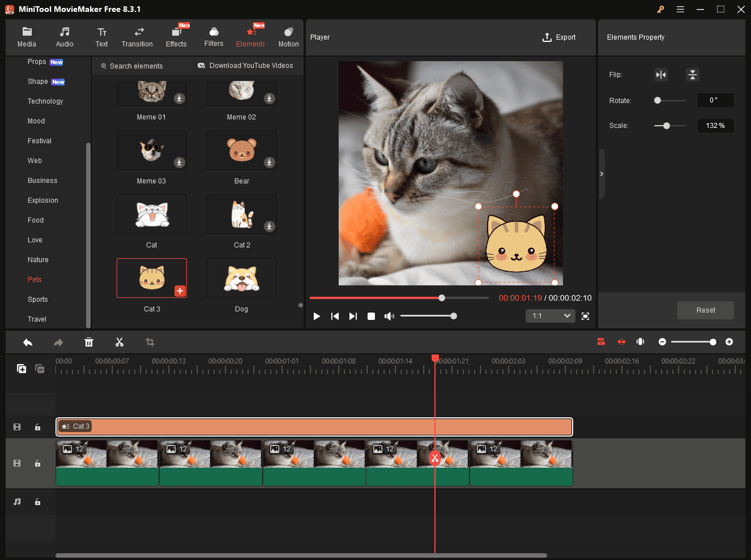Add Cat 3 element with plus icon

click(180, 290)
